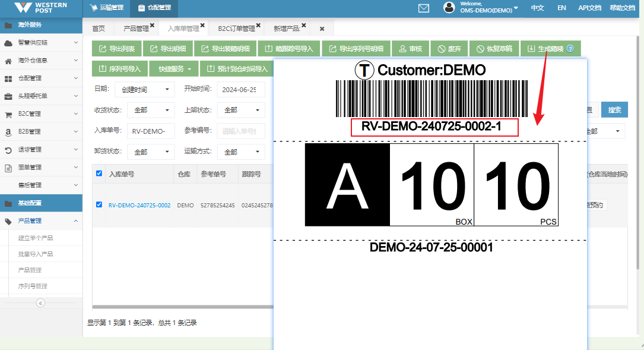Image resolution: width=644 pixels, height=350 pixels.
Task: Click the help question mark on 生成箱唛
Action: 570,49
